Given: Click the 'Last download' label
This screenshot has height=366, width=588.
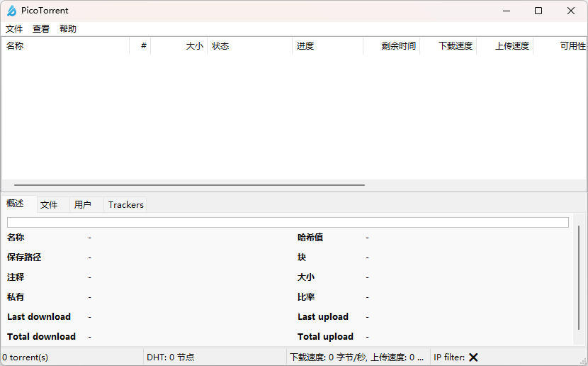Looking at the screenshot, I should (39, 317).
